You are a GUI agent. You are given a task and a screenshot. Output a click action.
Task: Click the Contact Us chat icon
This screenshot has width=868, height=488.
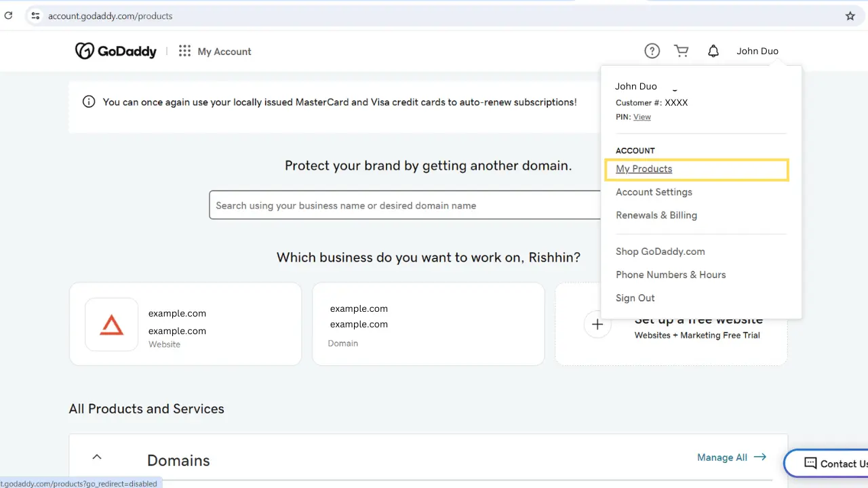point(810,464)
